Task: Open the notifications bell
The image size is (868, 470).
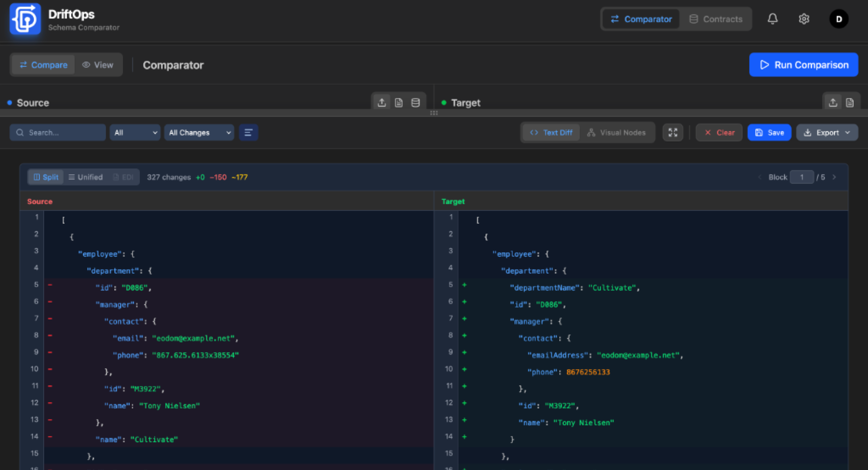Action: (773, 19)
